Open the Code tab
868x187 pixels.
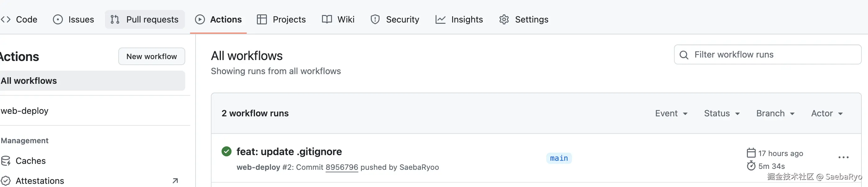pyautogui.click(x=20, y=19)
